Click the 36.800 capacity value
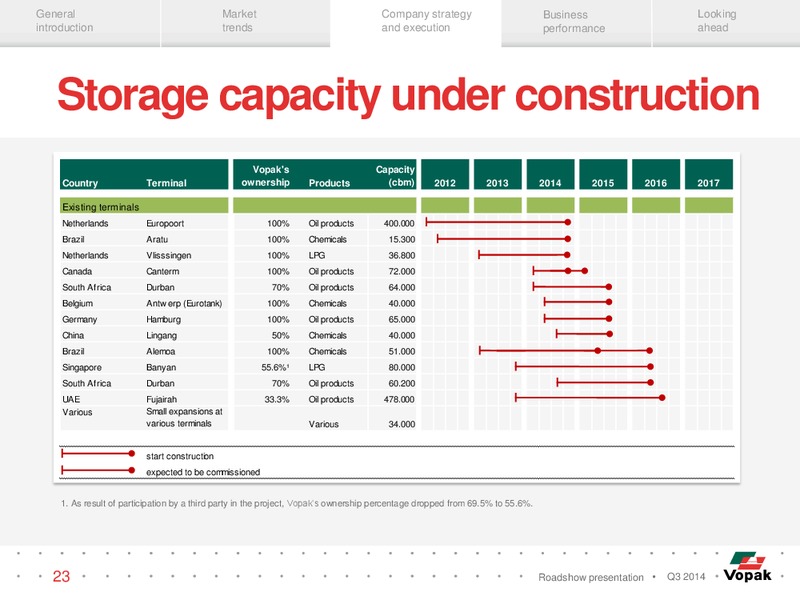The width and height of the screenshot is (800, 600). click(x=402, y=255)
